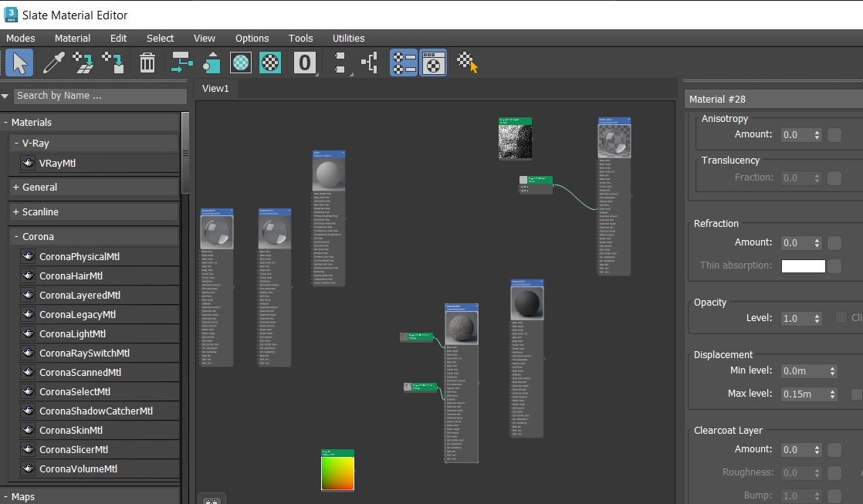
Task: Click the Move Children icon
Action: point(181,63)
